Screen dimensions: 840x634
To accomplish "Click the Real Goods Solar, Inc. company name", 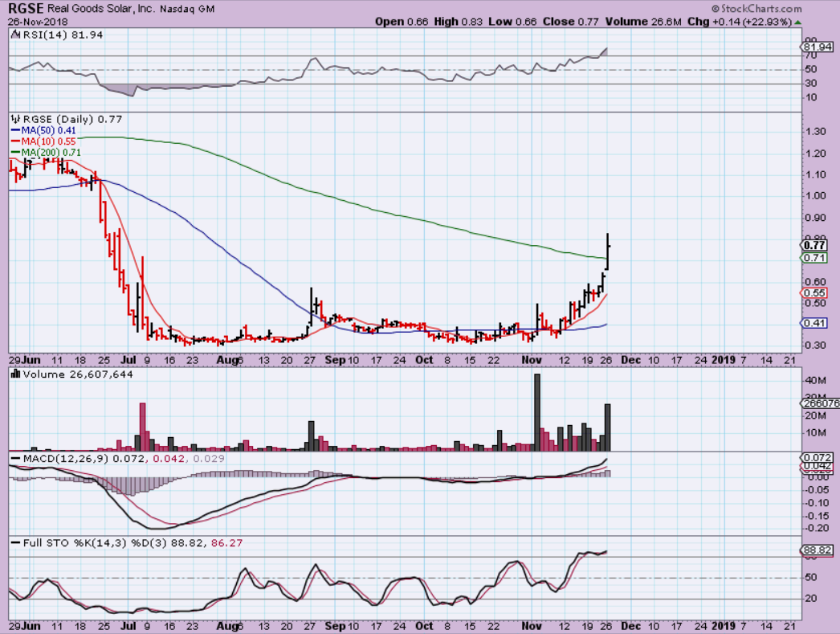I will pos(101,9).
